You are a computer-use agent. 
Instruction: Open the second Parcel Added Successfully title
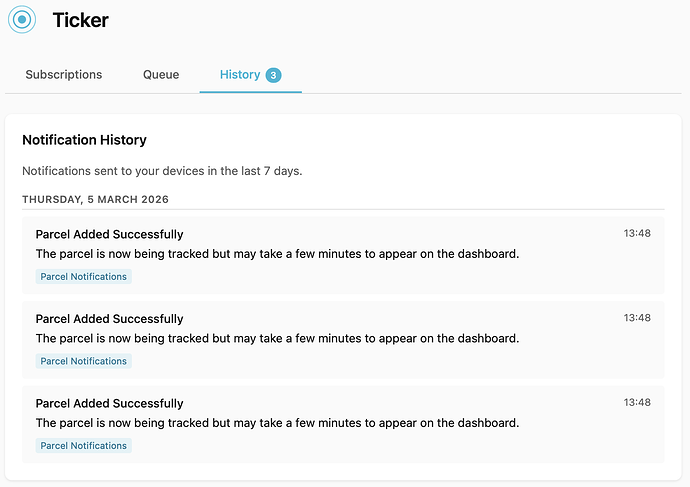tap(109, 319)
